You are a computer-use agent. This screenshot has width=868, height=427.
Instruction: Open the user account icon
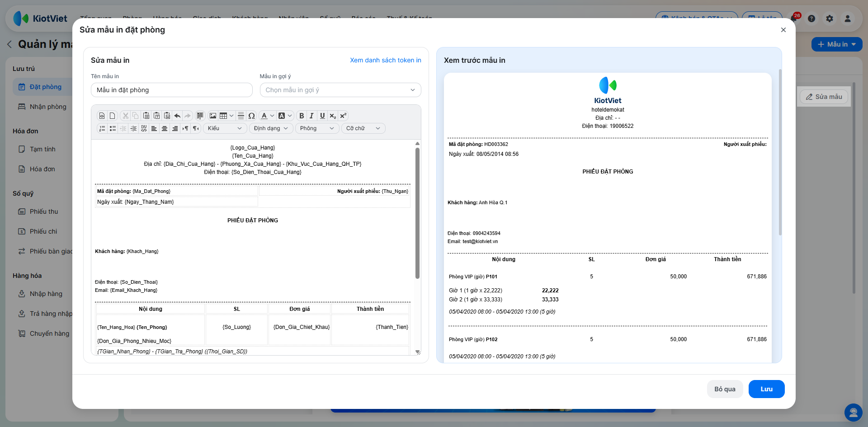(848, 19)
